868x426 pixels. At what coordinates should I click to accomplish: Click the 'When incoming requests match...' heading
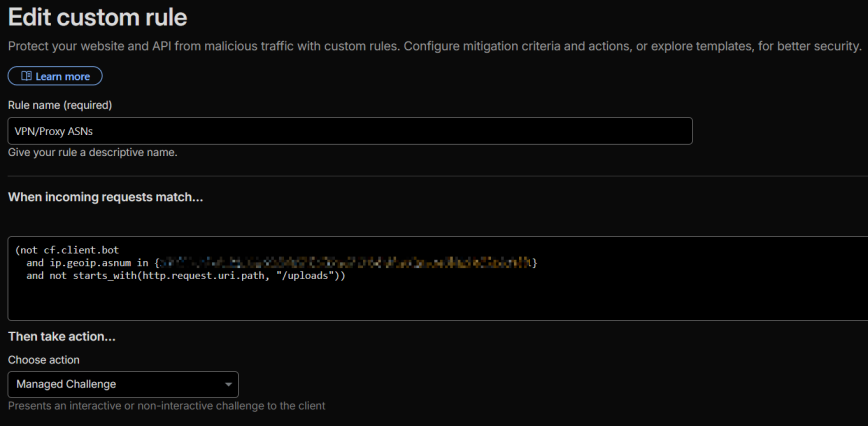pos(105,197)
